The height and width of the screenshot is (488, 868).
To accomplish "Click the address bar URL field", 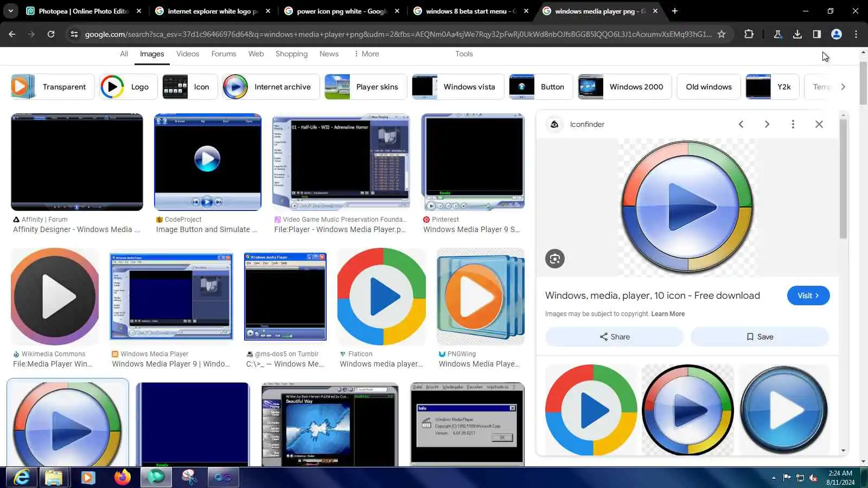I will [x=398, y=34].
